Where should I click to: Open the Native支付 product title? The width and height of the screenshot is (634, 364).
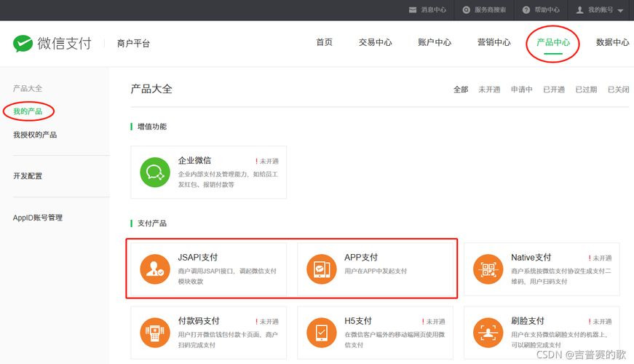[531, 257]
